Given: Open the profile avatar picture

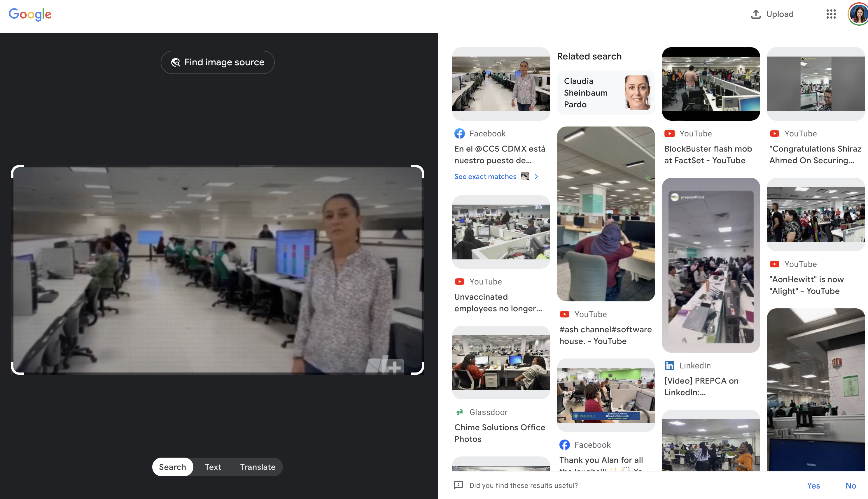Looking at the screenshot, I should (858, 14).
